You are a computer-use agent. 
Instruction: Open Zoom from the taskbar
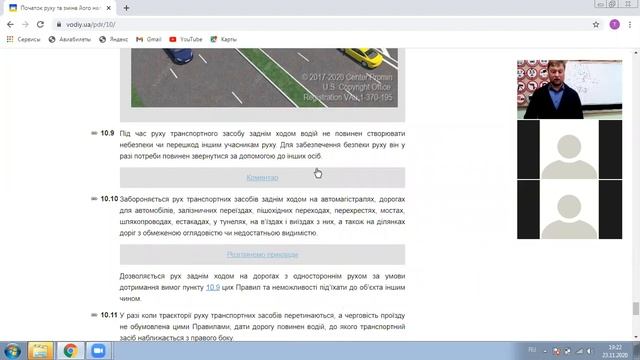pos(98,351)
